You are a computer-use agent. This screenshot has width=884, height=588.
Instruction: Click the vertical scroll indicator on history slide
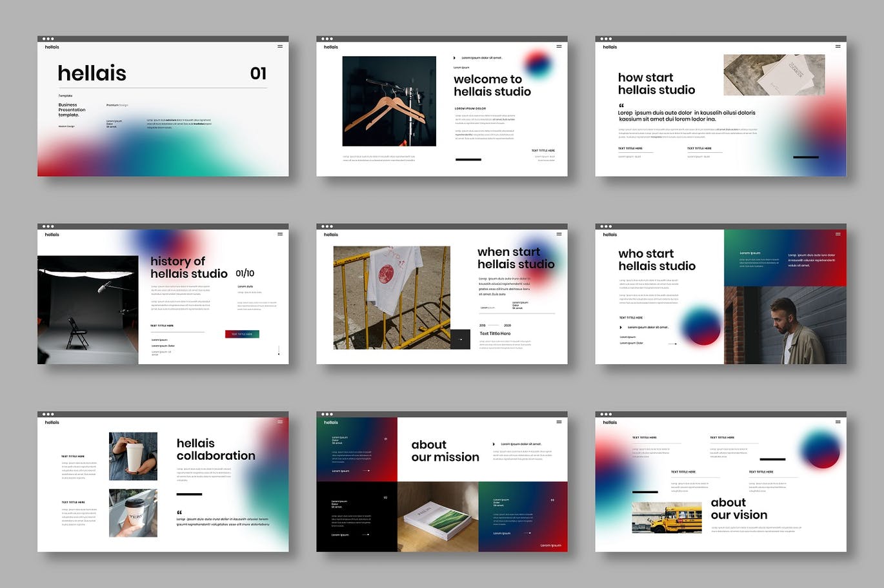[279, 350]
